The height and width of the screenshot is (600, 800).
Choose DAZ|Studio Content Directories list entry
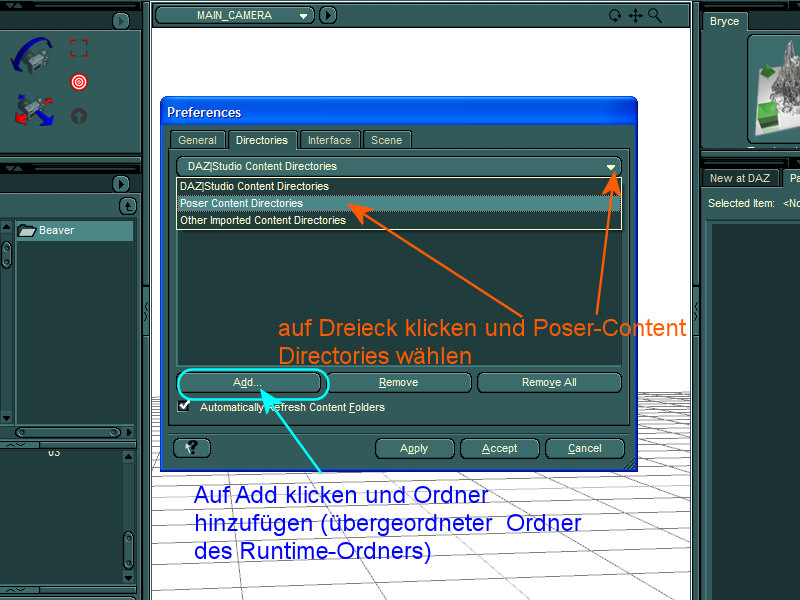pos(399,186)
